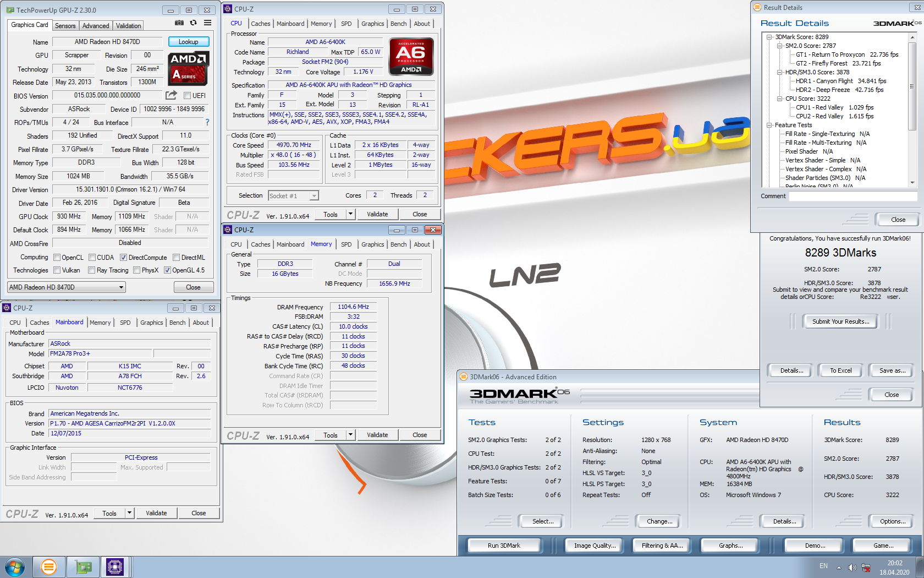This screenshot has width=924, height=578.
Task: Click the GPU-Z title bar app icon
Action: pos(11,10)
